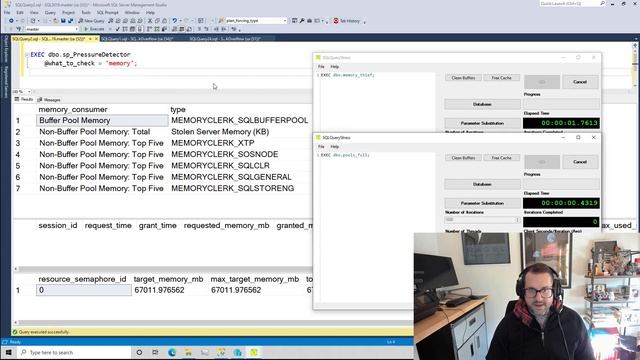Open the Query menu in SSMS
Viewport: 640px width, 360px height.
[x=50, y=13]
